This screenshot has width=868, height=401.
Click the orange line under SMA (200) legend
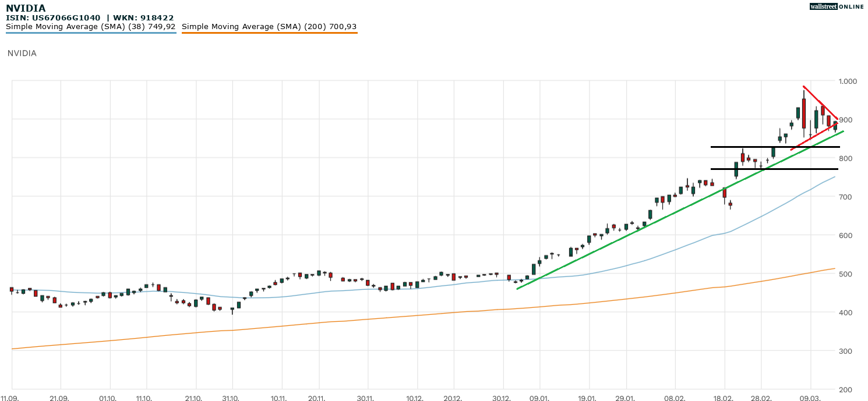pyautogui.click(x=269, y=33)
